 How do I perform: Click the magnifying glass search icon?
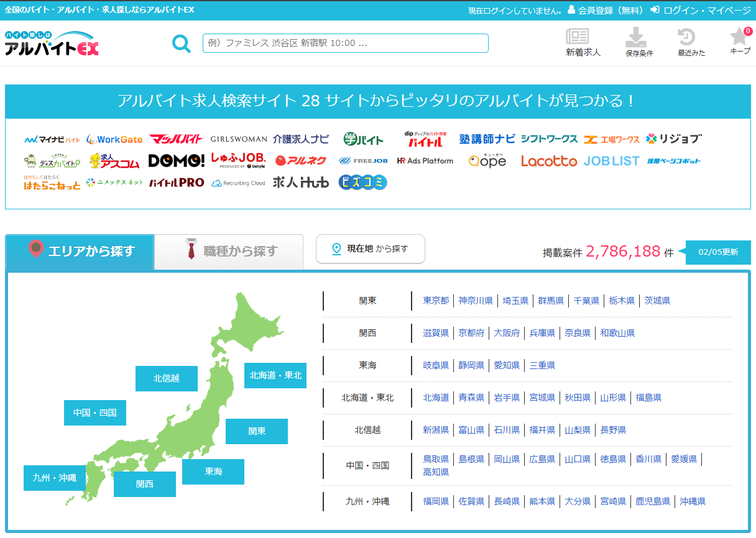coord(181,43)
